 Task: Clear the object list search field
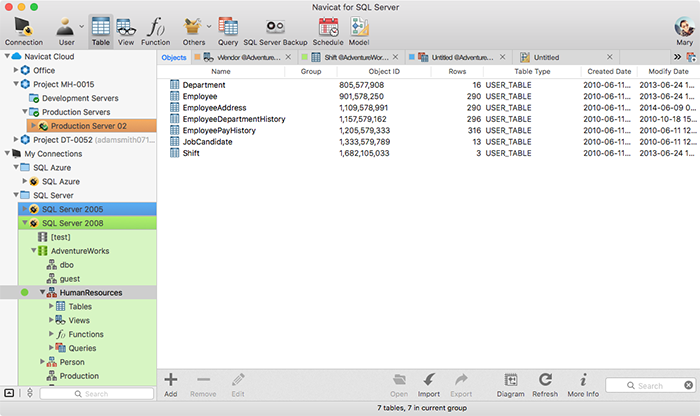[688, 385]
